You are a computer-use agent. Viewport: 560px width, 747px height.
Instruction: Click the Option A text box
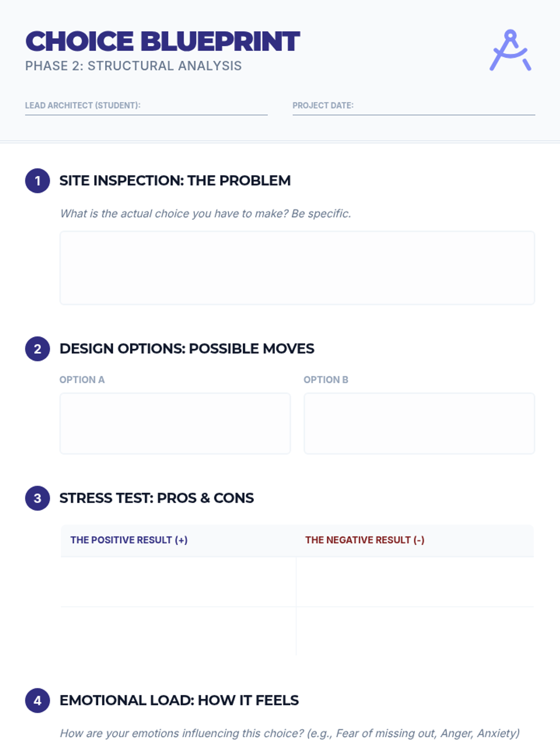pyautogui.click(x=175, y=423)
